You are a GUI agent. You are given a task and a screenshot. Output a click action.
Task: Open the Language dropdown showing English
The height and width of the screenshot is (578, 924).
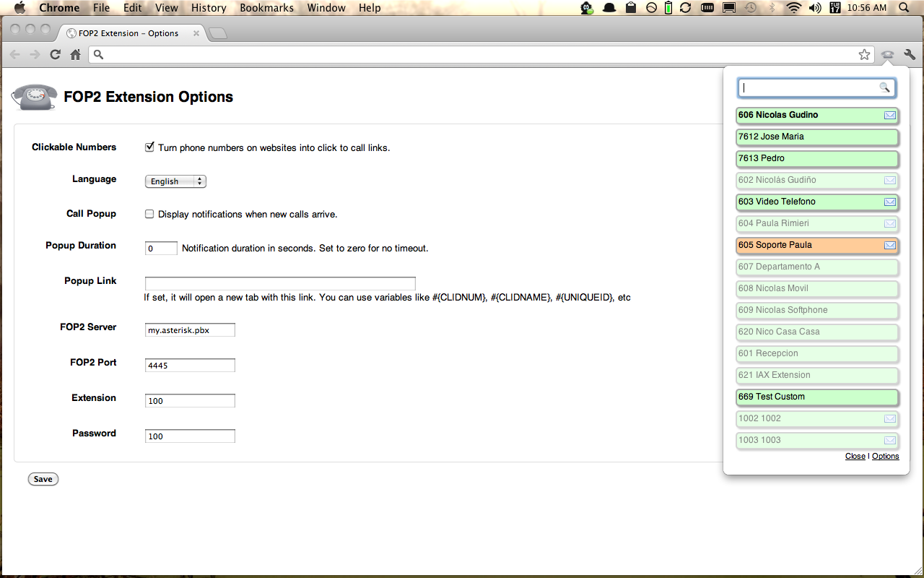[x=175, y=181]
